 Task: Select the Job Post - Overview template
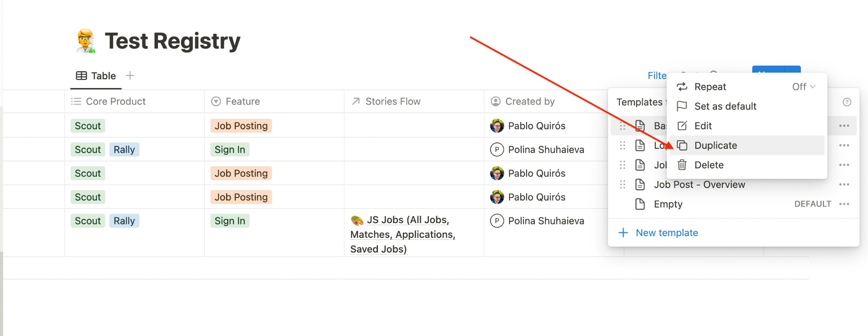699,184
